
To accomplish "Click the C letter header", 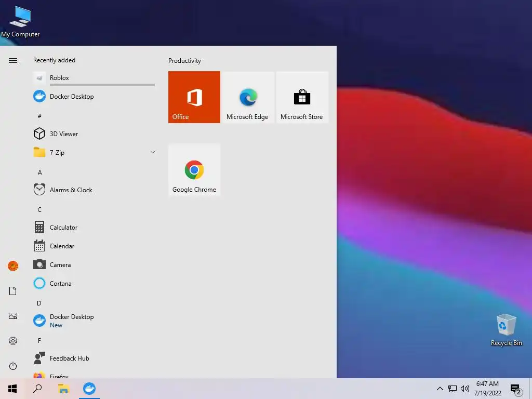I will point(39,209).
